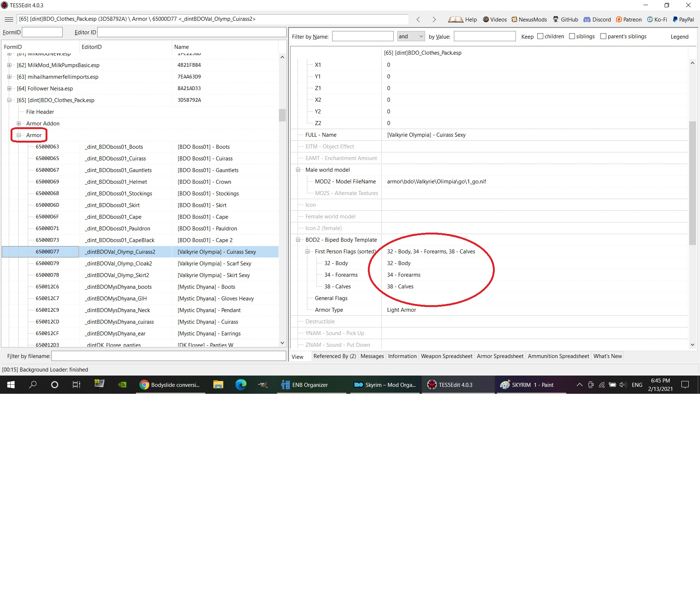This screenshot has width=700, height=614.
Task: Go forward with the right arrow
Action: click(x=434, y=19)
